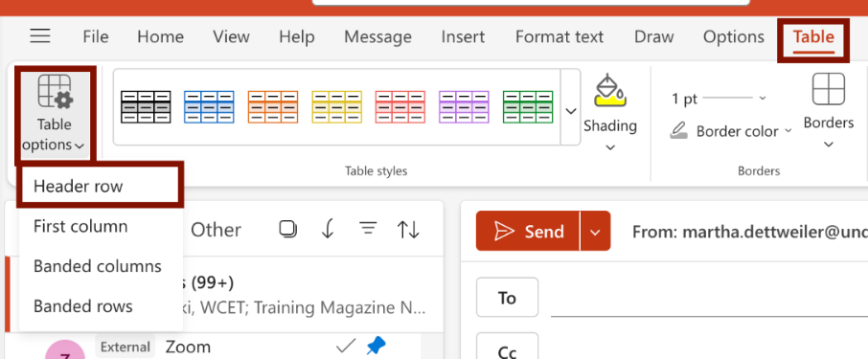Apply the yellow table style
The width and height of the screenshot is (868, 359).
[x=336, y=107]
